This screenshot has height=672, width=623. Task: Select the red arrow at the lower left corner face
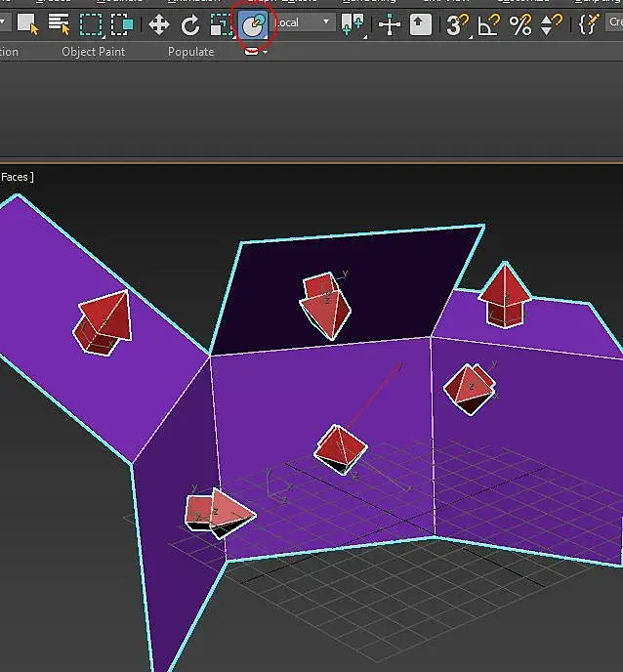[221, 514]
